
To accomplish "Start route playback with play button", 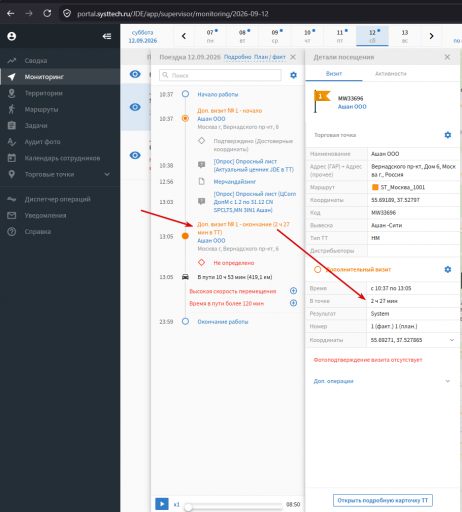I will [162, 504].
